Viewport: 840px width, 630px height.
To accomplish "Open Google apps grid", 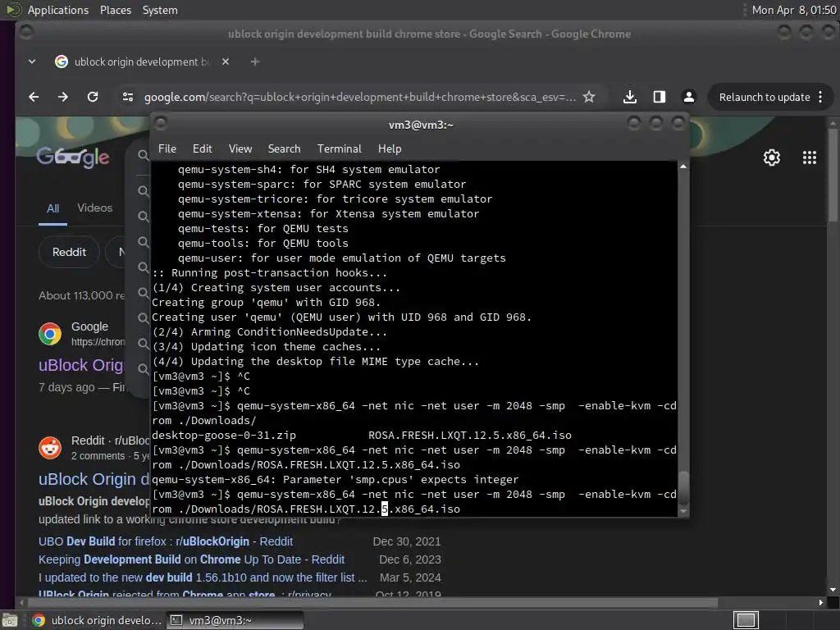I will point(810,157).
